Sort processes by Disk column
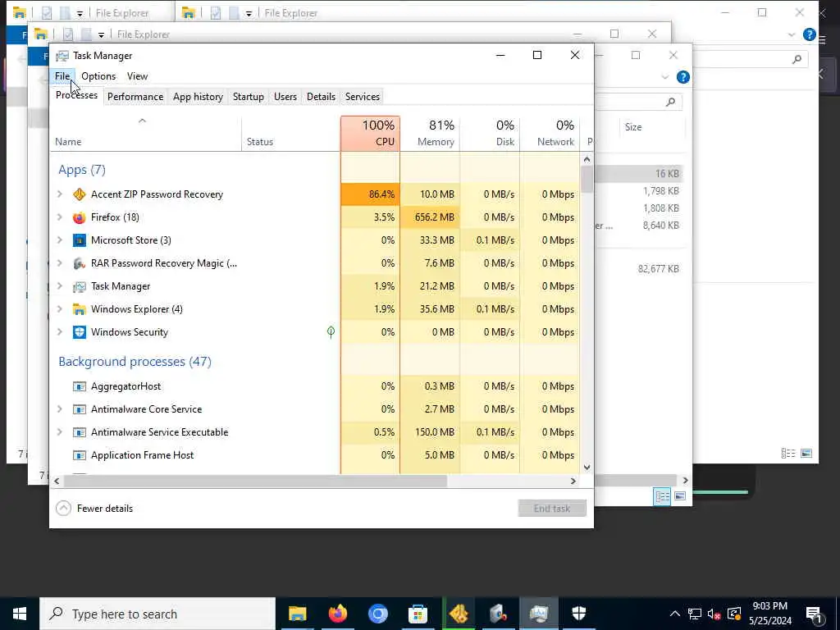 [491, 134]
